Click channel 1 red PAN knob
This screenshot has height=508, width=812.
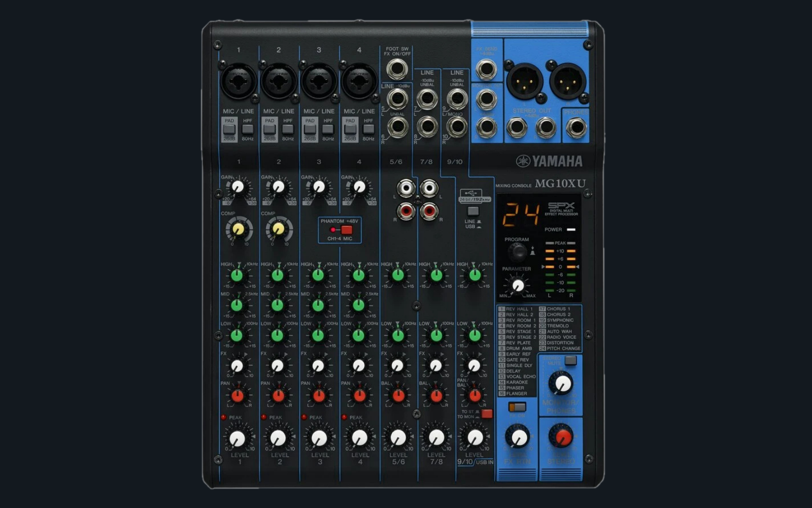238,396
